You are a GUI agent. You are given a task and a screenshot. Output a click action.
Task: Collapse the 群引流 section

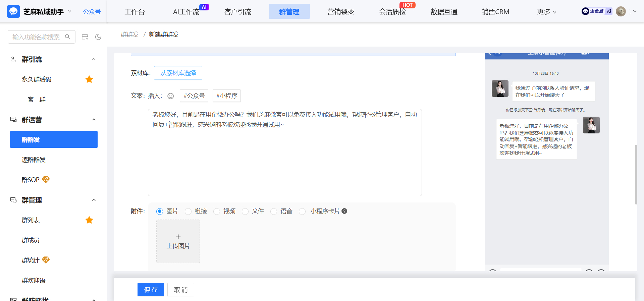point(94,59)
